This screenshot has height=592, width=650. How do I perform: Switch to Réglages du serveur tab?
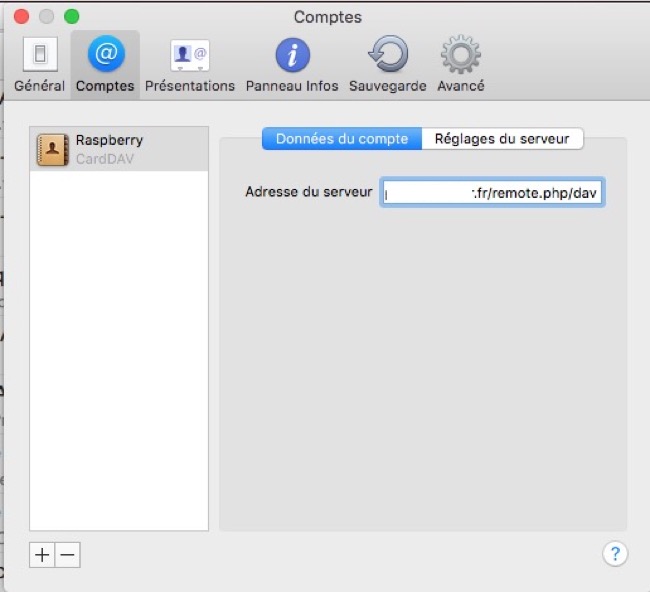coord(502,139)
